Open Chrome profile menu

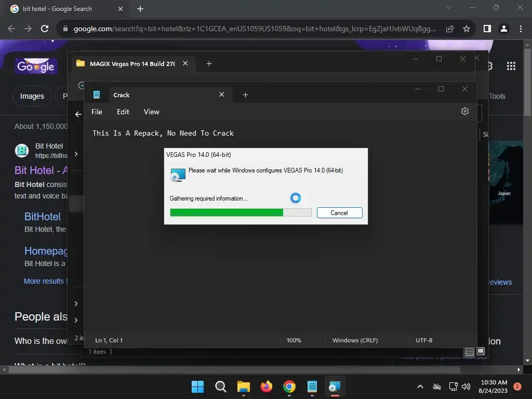504,29
